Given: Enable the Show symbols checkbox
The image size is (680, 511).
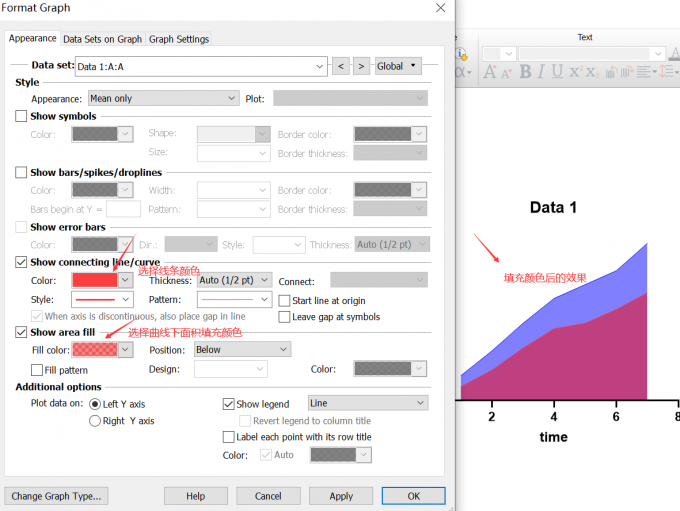Looking at the screenshot, I should [22, 117].
